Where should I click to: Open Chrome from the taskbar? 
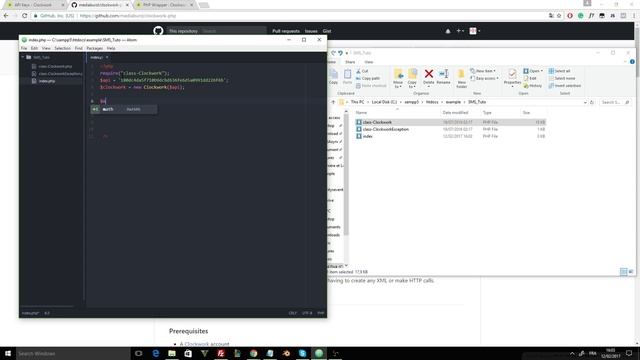pos(253,353)
